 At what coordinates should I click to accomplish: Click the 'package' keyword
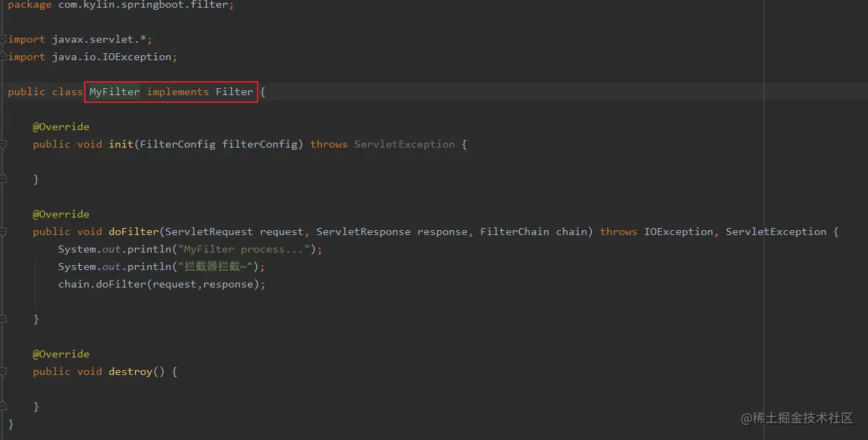(x=29, y=5)
